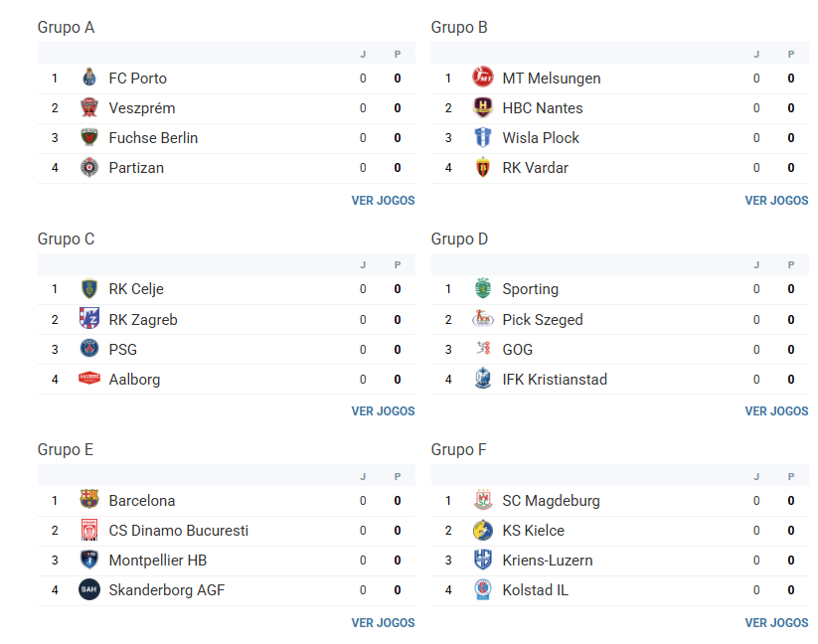Click the RK Zagreb team name
This screenshot has width=818, height=644.
click(x=143, y=320)
